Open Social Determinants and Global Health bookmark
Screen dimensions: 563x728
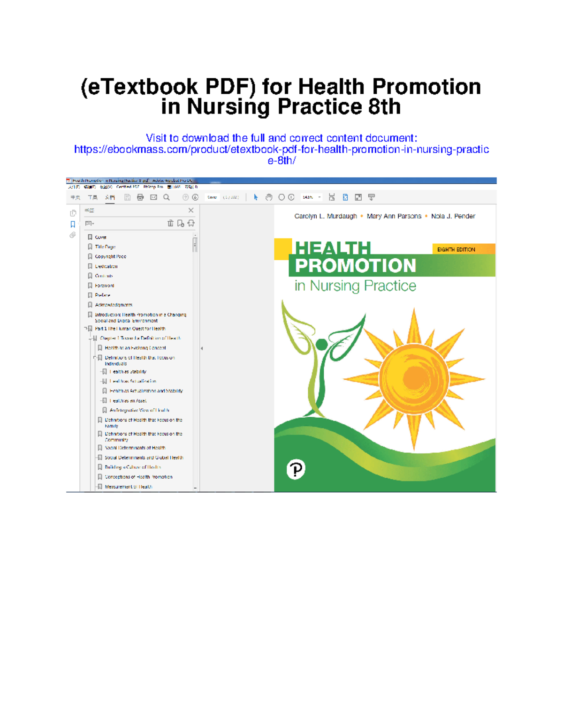144,458
